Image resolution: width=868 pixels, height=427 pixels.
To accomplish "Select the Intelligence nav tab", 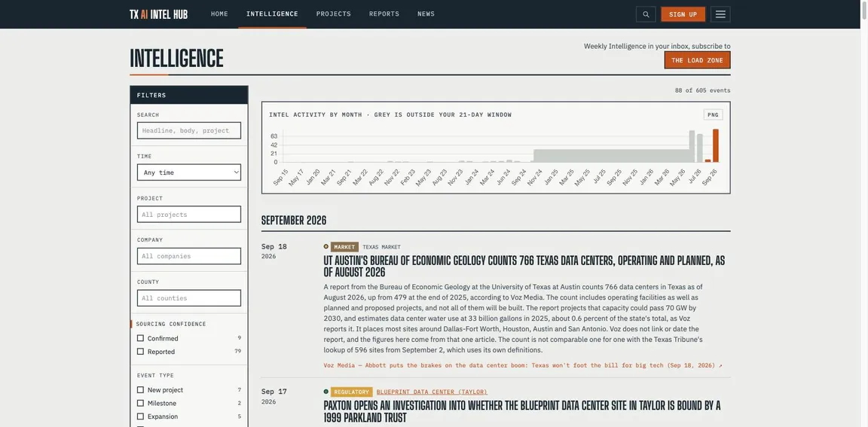I will (272, 14).
